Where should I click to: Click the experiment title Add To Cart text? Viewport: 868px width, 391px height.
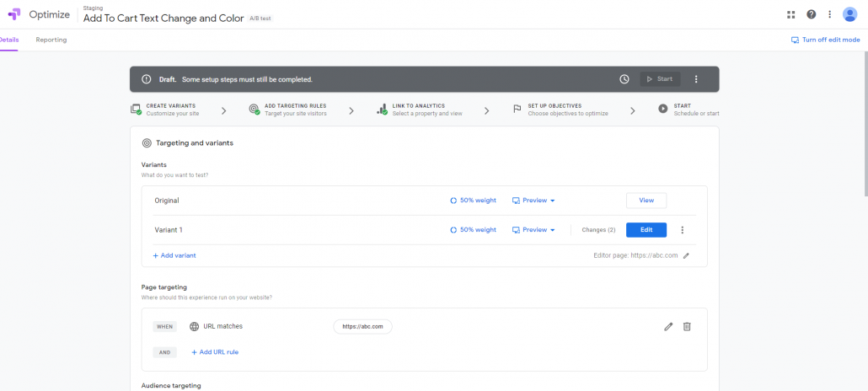(163, 19)
